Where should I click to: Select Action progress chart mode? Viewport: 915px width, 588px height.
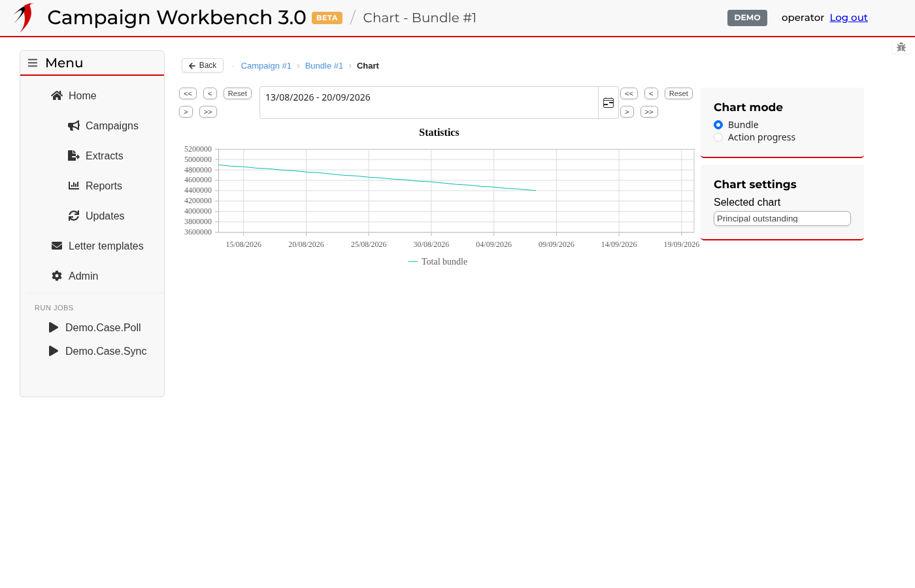point(718,137)
